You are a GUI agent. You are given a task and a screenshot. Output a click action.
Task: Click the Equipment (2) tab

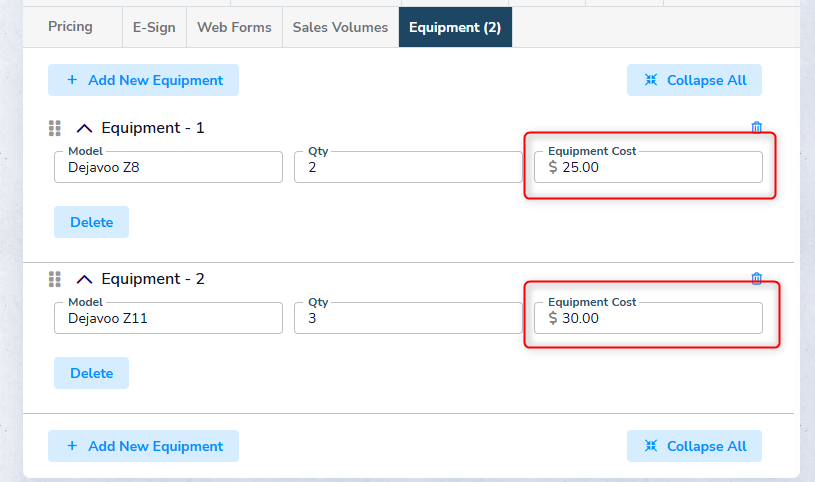pos(455,28)
